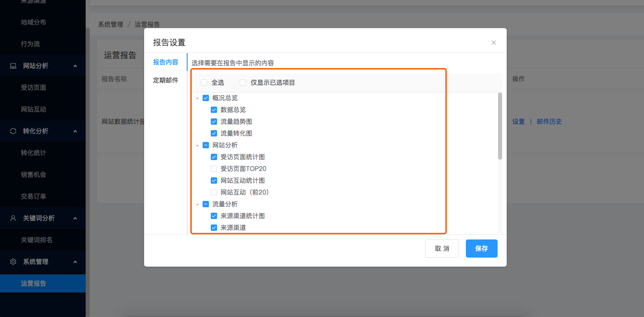Collapse the 系统管理 sidebar chevron
Screen dimensions: 644x317
75,262
